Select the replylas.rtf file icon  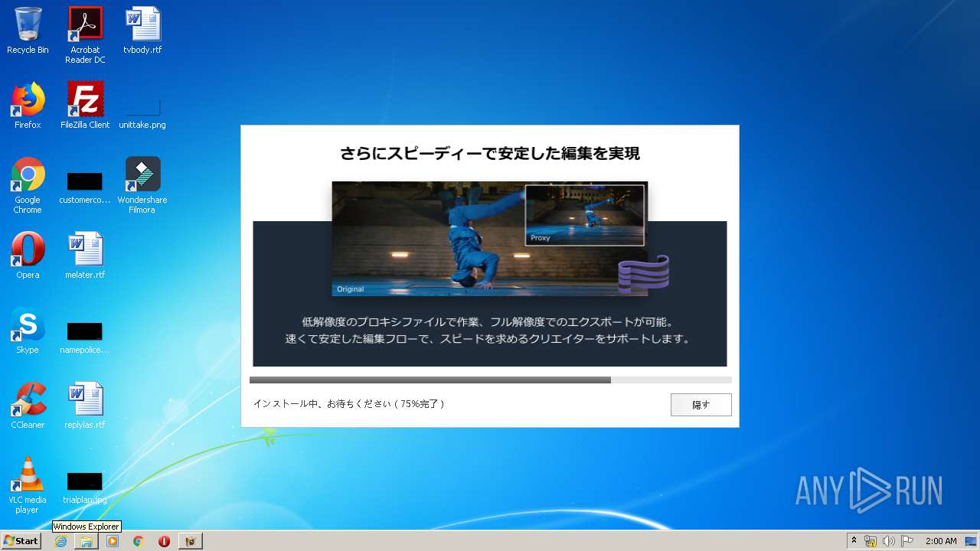pyautogui.click(x=85, y=406)
